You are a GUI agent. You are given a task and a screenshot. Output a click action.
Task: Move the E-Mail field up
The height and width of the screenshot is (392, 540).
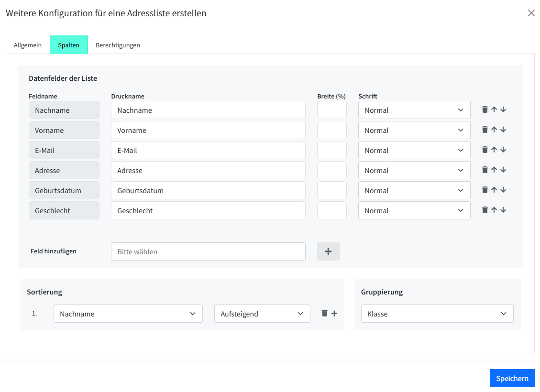pos(494,150)
